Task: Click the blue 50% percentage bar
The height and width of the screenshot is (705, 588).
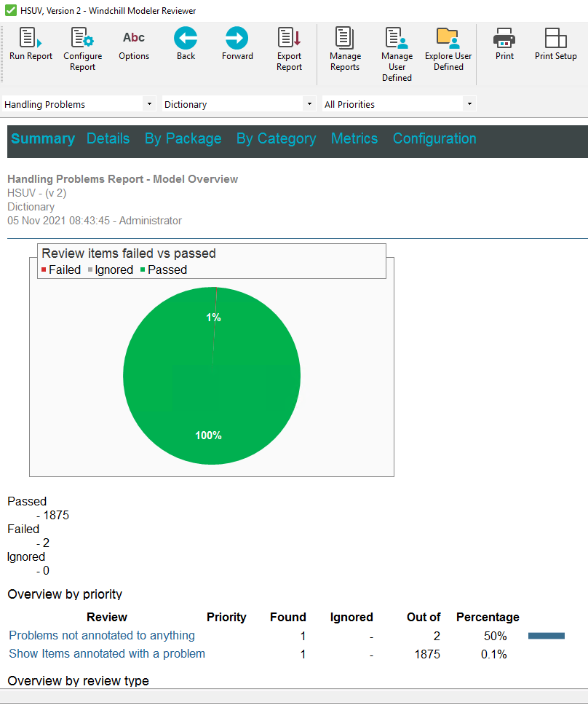Action: click(546, 635)
